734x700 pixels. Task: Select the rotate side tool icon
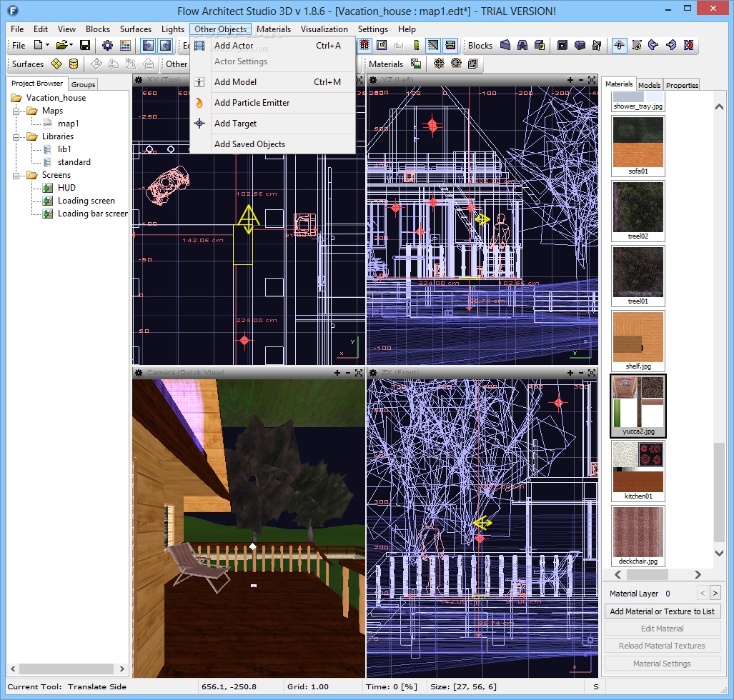(637, 46)
